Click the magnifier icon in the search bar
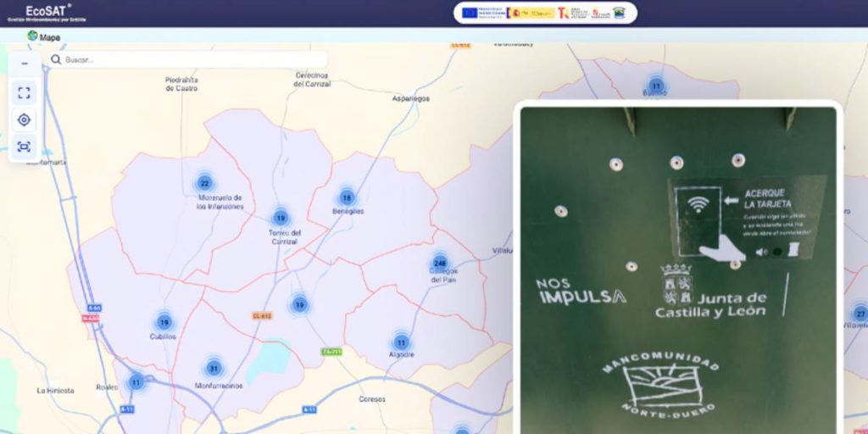This screenshot has width=868, height=434. click(x=55, y=60)
